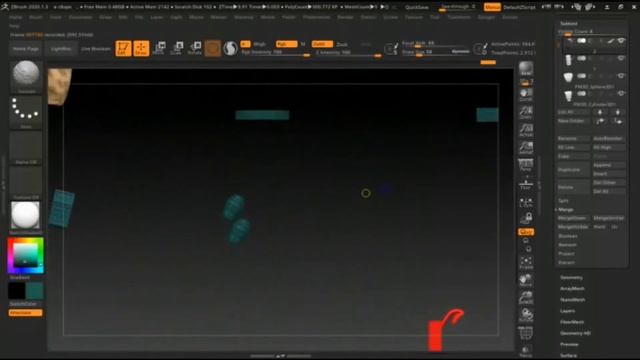Viewport: 640px width, 360px height.
Task: Select the Rotate transform tool in top shelf
Action: point(195,49)
